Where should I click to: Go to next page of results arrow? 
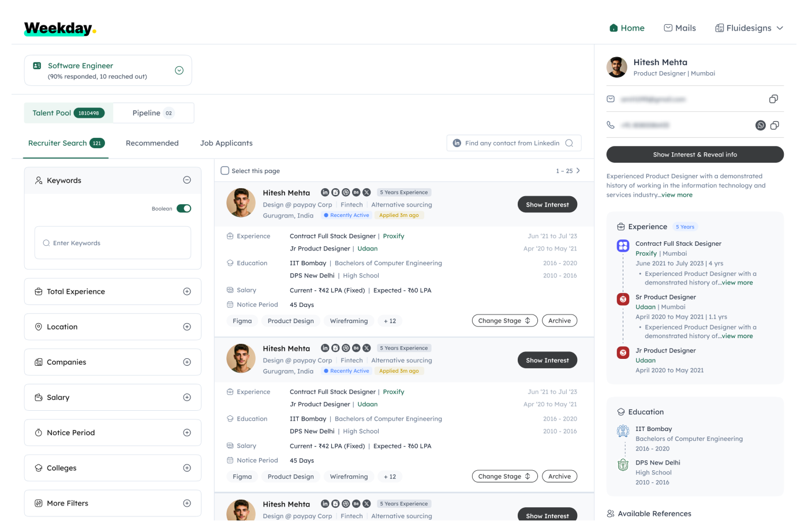pos(578,171)
